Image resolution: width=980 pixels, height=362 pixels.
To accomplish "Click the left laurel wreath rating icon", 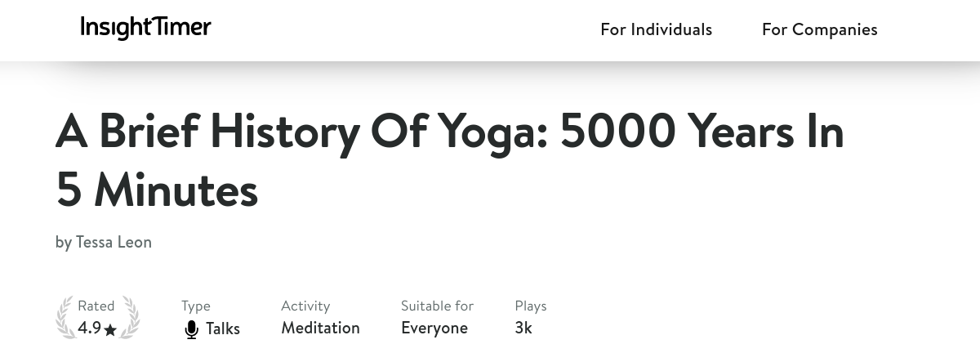I will (x=65, y=318).
